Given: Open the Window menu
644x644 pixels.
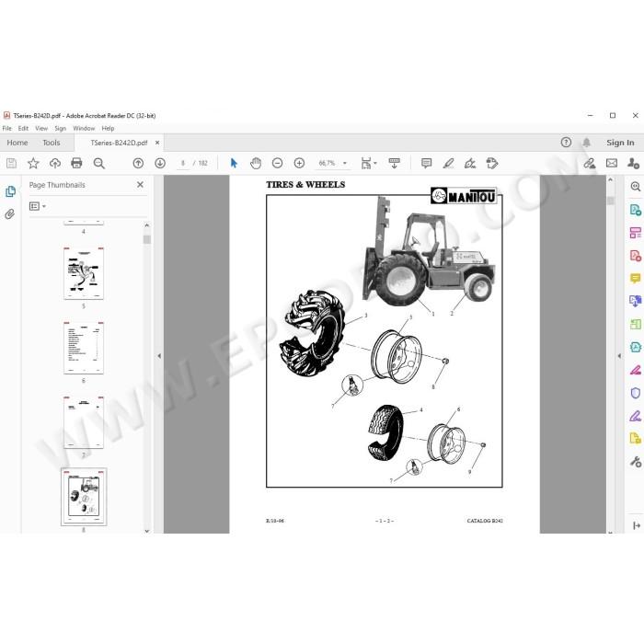Looking at the screenshot, I should tap(84, 128).
